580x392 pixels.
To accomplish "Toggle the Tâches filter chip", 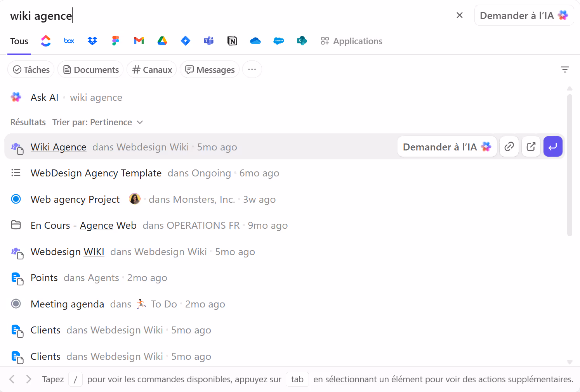I will point(31,69).
